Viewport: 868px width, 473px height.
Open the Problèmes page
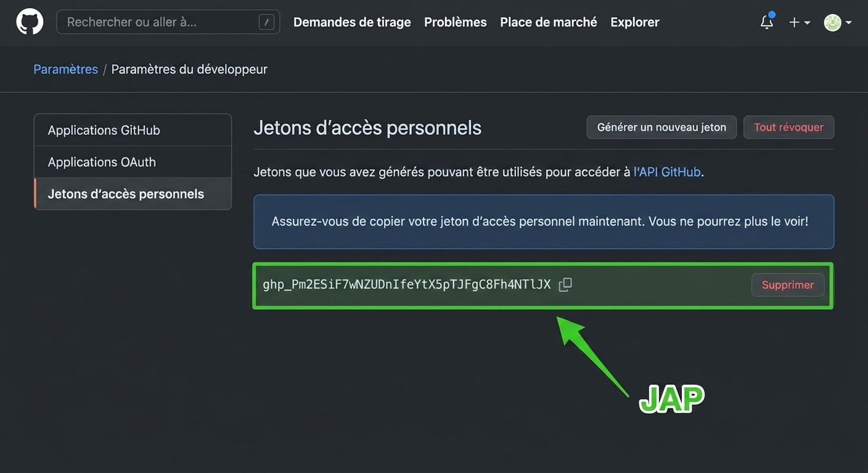[x=456, y=22]
